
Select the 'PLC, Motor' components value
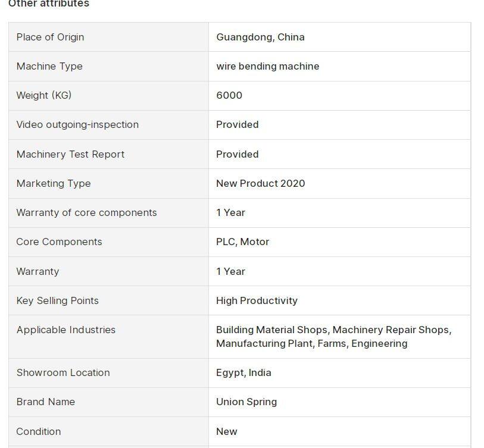242,242
